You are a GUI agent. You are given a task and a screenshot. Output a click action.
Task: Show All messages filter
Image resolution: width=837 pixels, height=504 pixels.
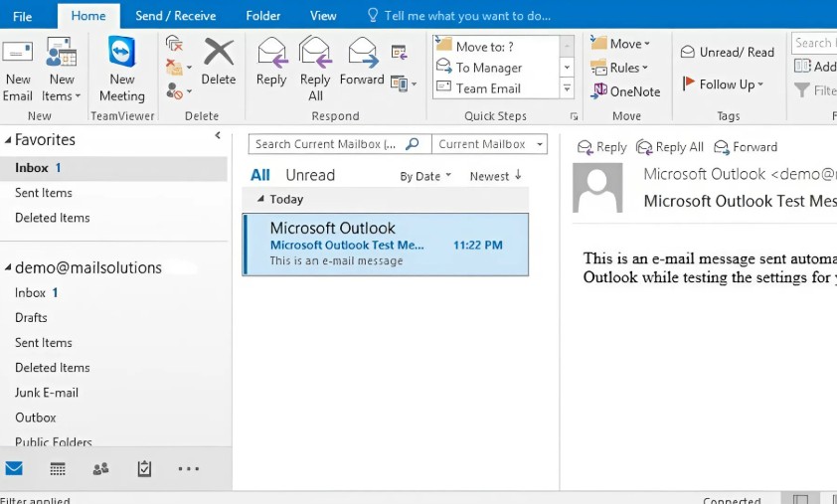pyautogui.click(x=260, y=175)
